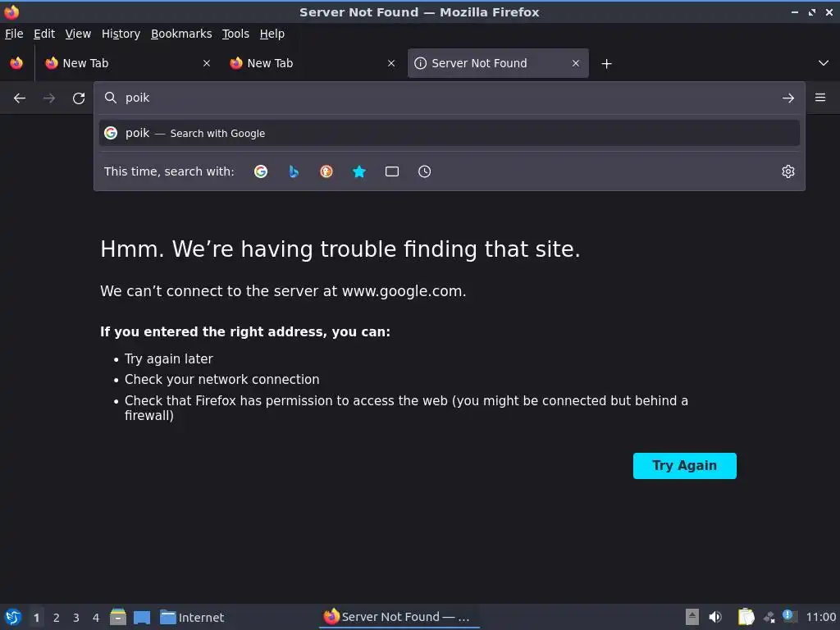Screen dimensions: 840x630
Task: Click the forward navigation arrow
Action: (49, 98)
